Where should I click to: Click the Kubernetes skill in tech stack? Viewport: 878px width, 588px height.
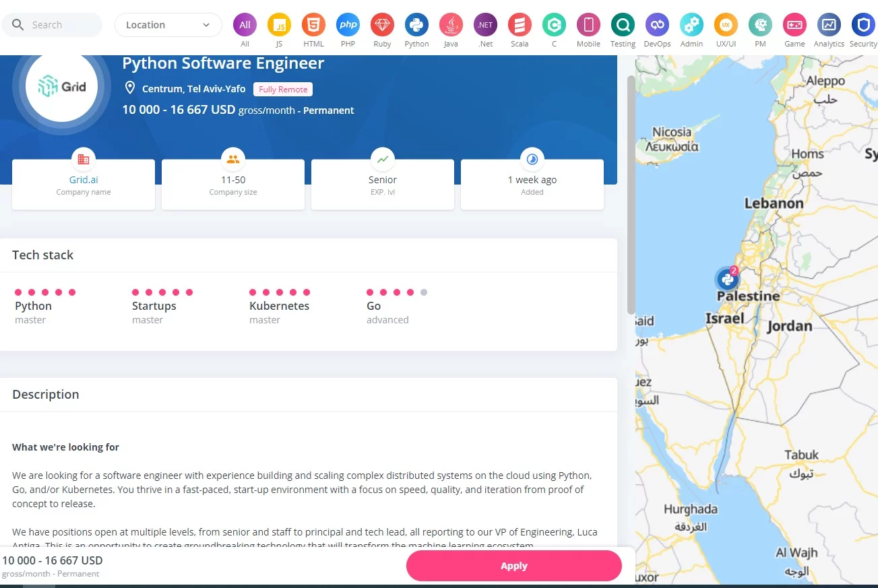pyautogui.click(x=280, y=306)
